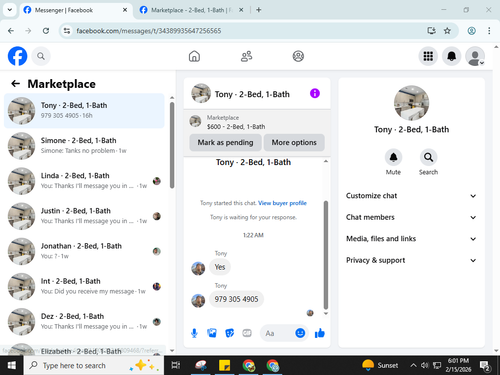Screen dimensions: 500x375
Task: Click the install app icon in address bar
Action: (431, 31)
